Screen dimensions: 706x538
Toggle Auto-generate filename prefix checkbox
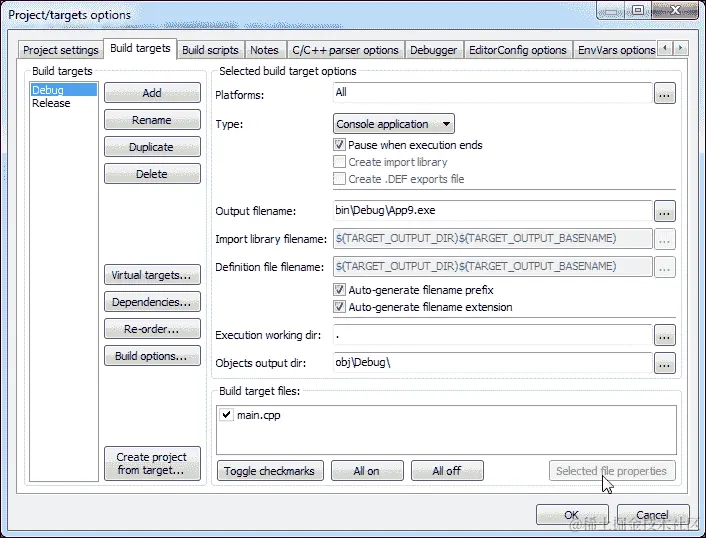click(339, 289)
